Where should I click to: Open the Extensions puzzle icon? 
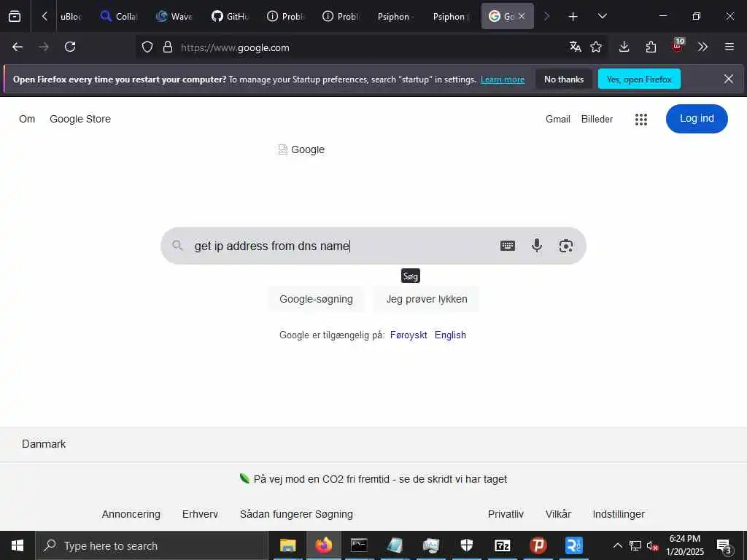(651, 47)
